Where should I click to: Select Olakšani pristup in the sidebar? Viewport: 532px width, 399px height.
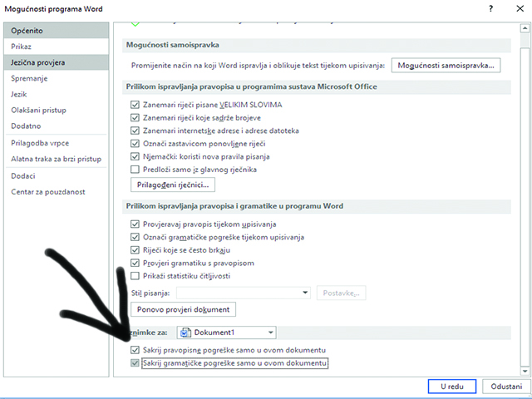tap(57, 111)
